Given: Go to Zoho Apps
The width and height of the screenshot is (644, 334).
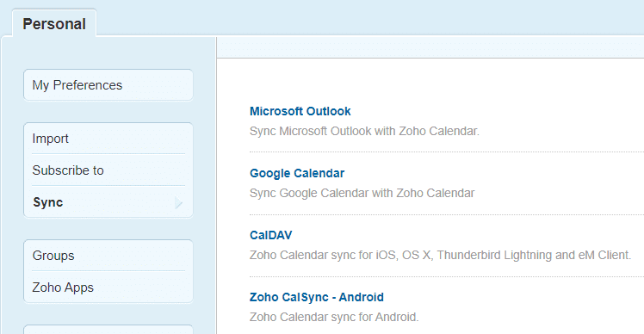Looking at the screenshot, I should [108, 288].
